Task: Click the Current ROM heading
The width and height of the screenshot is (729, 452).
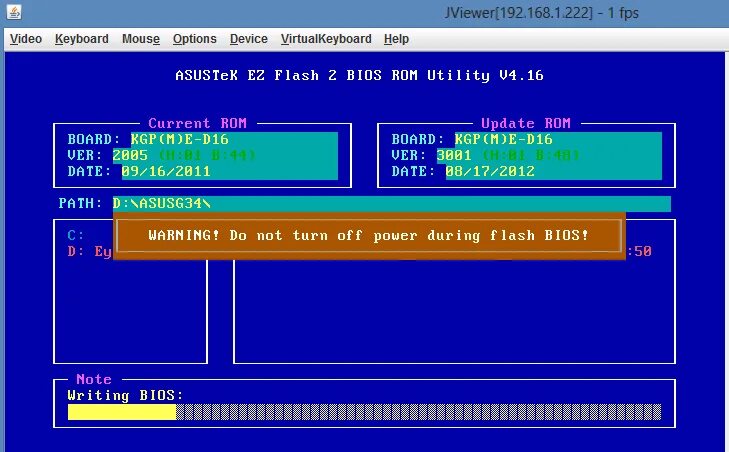Action: pos(198,123)
